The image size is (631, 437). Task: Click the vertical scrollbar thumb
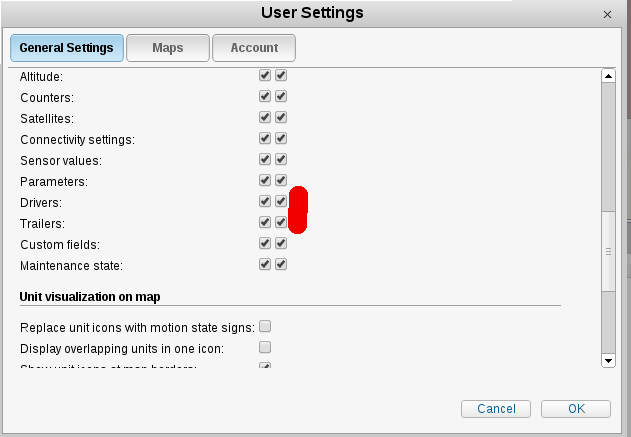click(x=607, y=252)
